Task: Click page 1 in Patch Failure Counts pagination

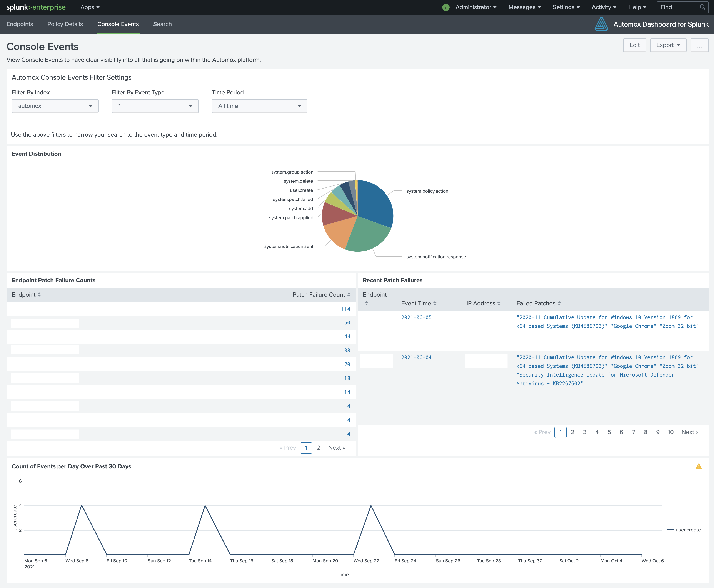Action: point(306,448)
